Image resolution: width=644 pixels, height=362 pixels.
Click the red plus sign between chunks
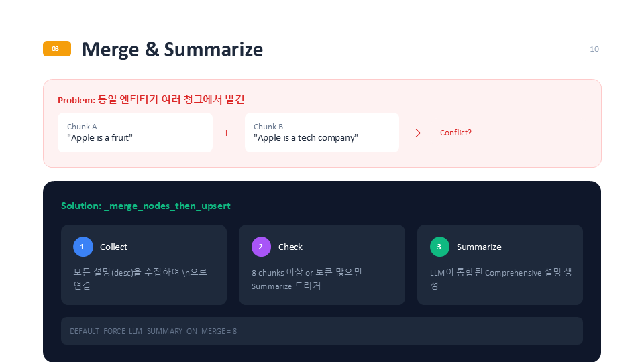227,133
